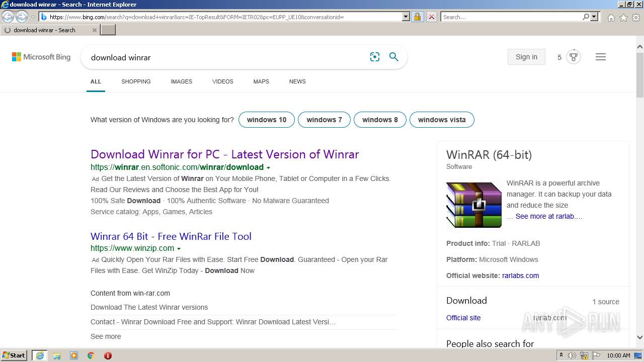Open the Favorites star icon
The width and height of the screenshot is (644, 362).
click(623, 18)
